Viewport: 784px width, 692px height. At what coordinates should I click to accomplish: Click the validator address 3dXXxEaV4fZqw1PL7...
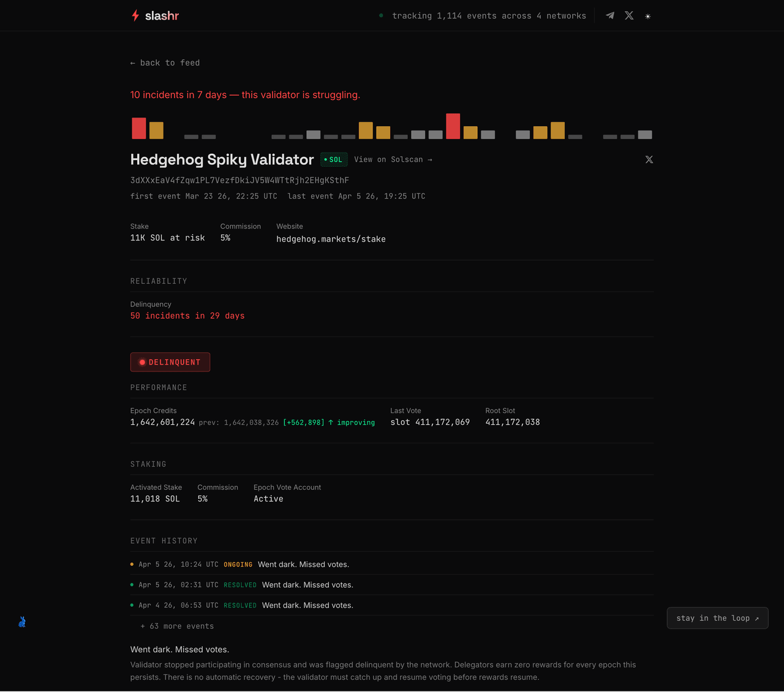[239, 180]
